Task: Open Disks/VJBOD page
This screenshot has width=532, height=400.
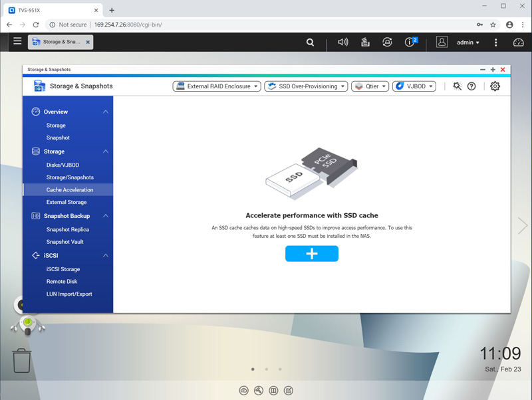Action: pos(63,165)
